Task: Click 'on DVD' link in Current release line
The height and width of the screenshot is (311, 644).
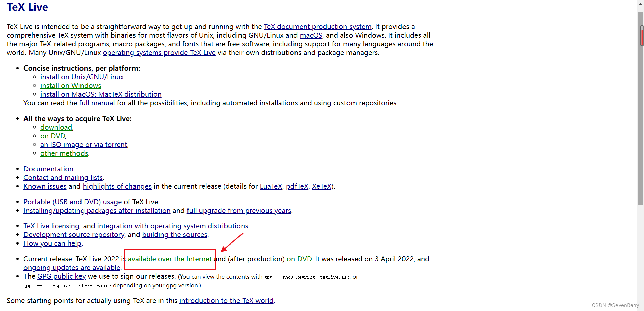Action: point(299,259)
